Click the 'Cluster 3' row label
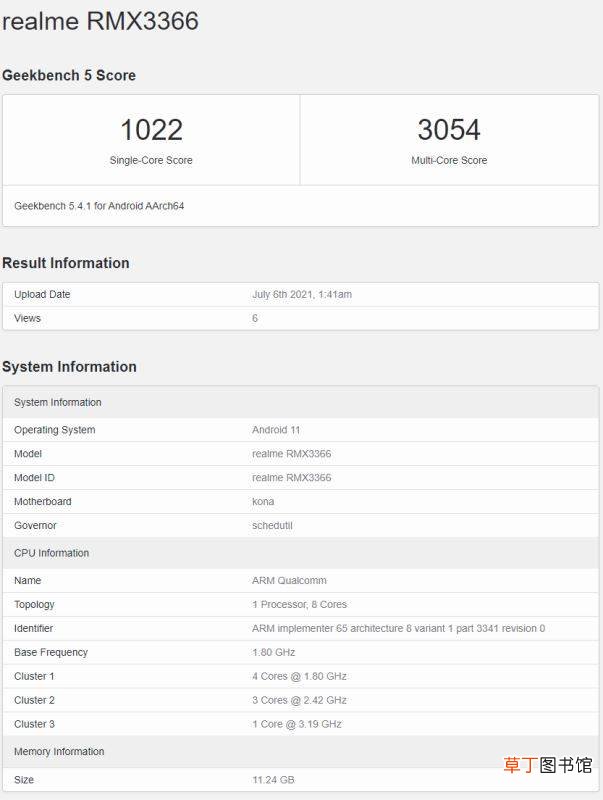603x800 pixels. [34, 724]
